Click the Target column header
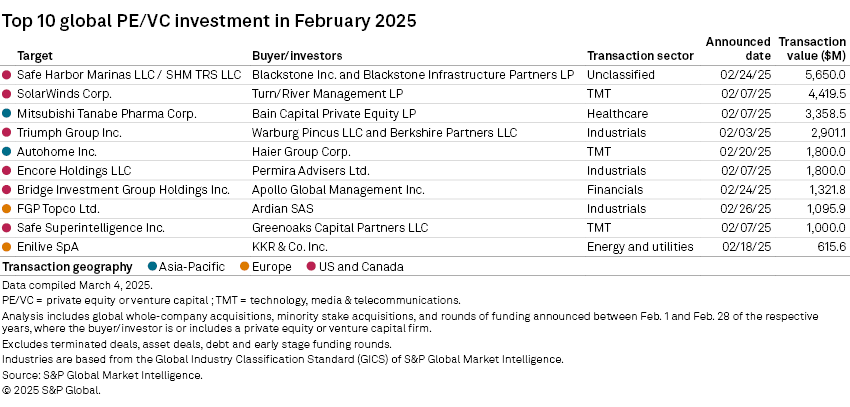This screenshot has height=407, width=850. pos(36,56)
